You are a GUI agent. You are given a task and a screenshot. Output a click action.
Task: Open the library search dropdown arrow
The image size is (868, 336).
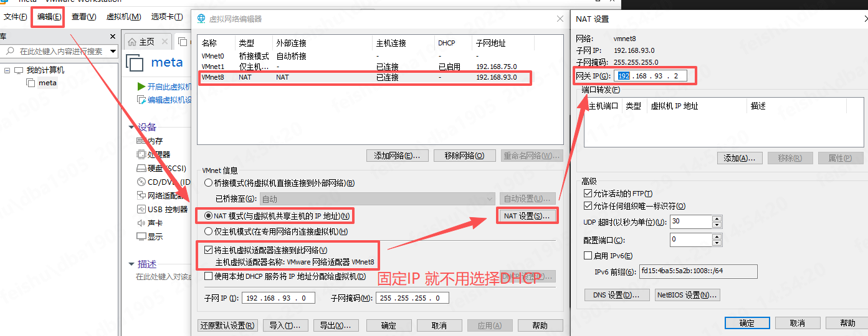(x=113, y=51)
